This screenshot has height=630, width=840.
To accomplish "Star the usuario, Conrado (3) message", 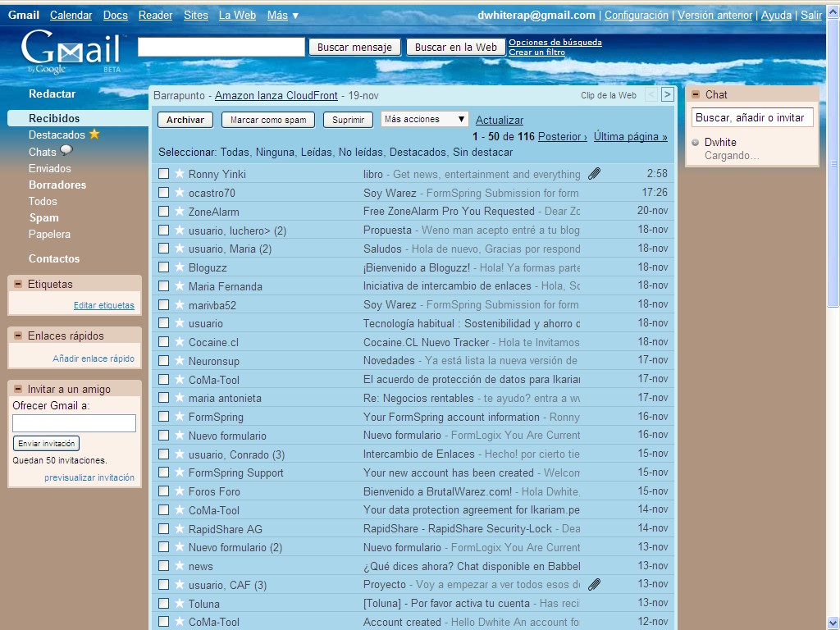I will coord(180,454).
